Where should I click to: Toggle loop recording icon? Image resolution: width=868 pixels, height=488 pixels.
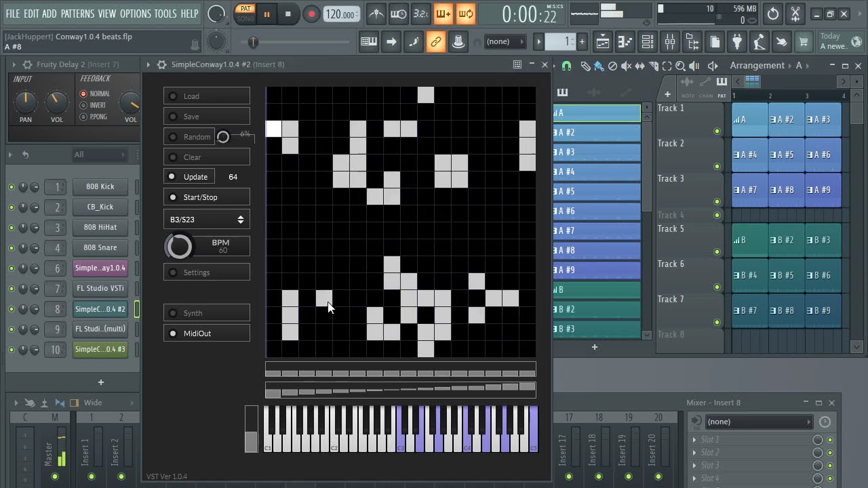pyautogui.click(x=466, y=14)
